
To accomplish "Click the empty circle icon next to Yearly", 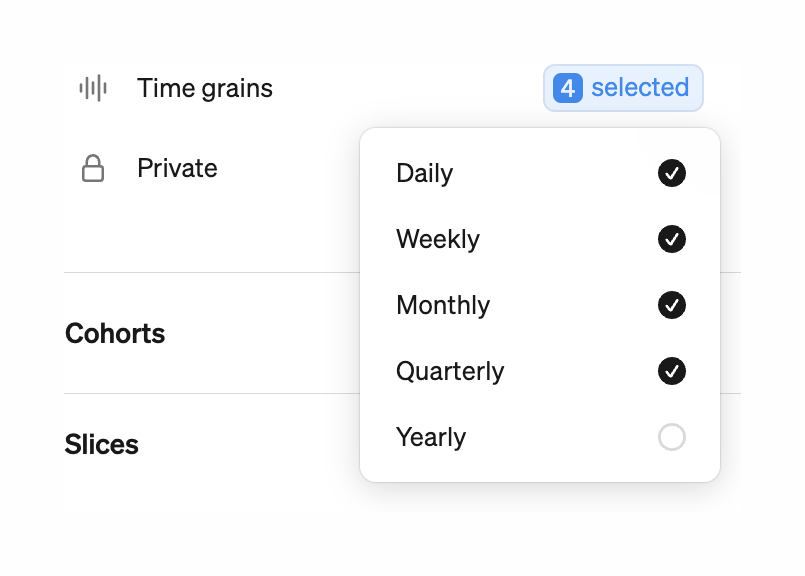I will pos(672,437).
